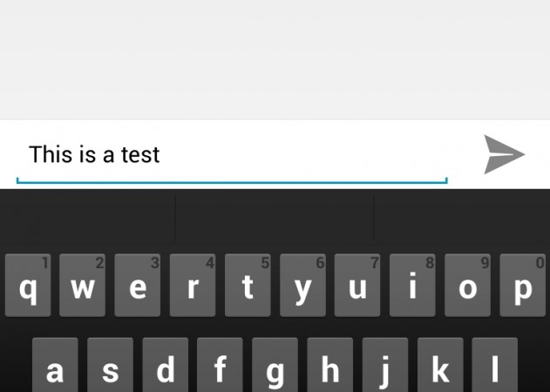Tap the q key
Viewport: 550px width, 392px height.
click(28, 286)
